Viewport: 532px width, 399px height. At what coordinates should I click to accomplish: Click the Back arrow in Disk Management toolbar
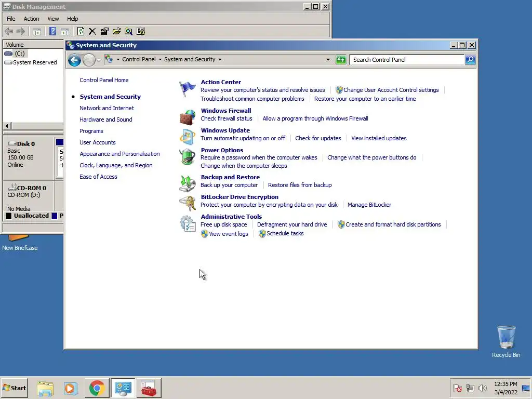click(x=9, y=32)
